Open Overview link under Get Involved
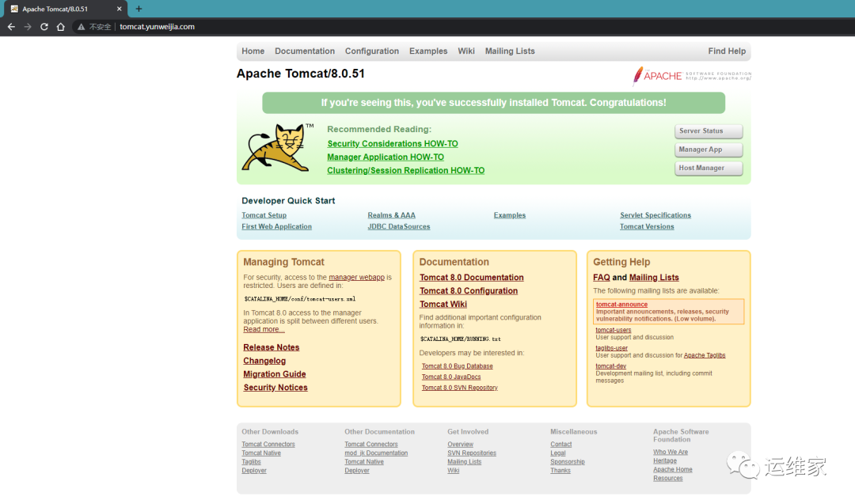Viewport: 855px width, 504px height. click(x=460, y=445)
